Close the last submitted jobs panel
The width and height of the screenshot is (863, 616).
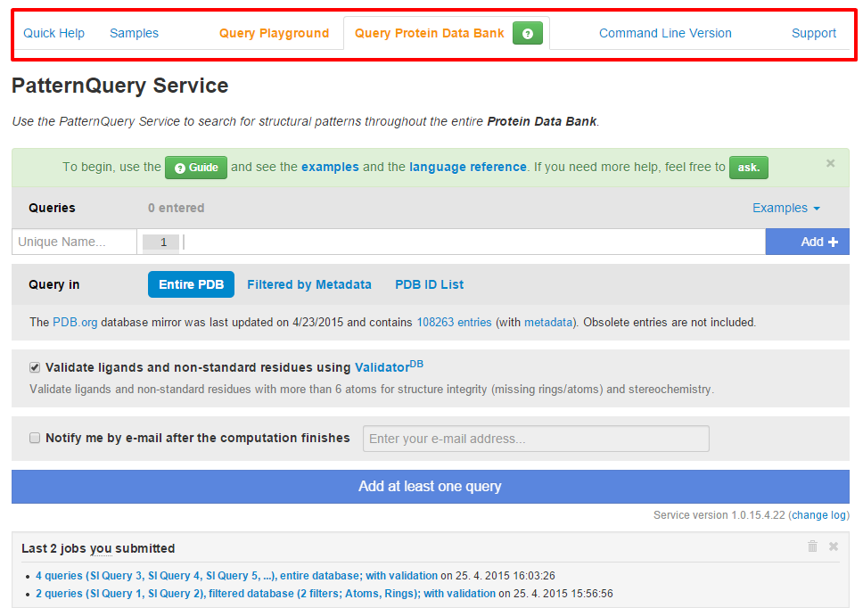point(834,546)
